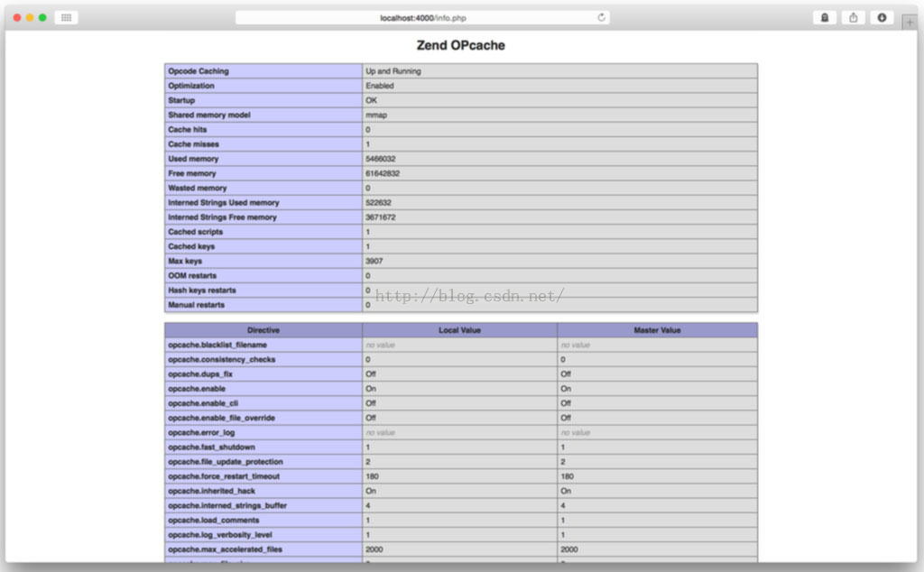Select the "opcache.blacklist_filename" directive
The height and width of the screenshot is (572, 924).
tap(217, 346)
